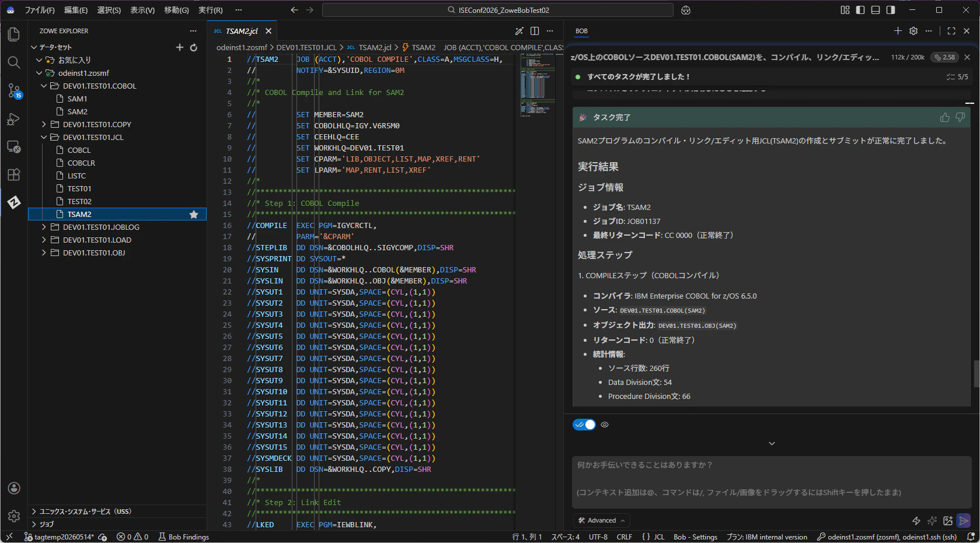
Task: Change the CRLF line ending setting
Action: [625, 537]
